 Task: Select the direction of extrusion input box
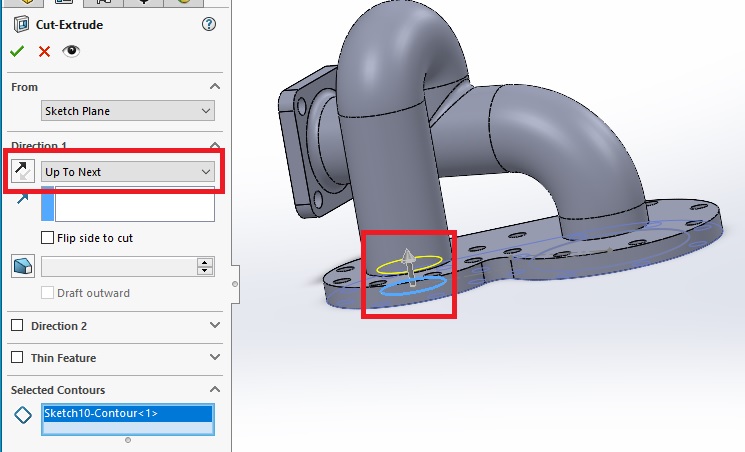pyautogui.click(x=134, y=204)
